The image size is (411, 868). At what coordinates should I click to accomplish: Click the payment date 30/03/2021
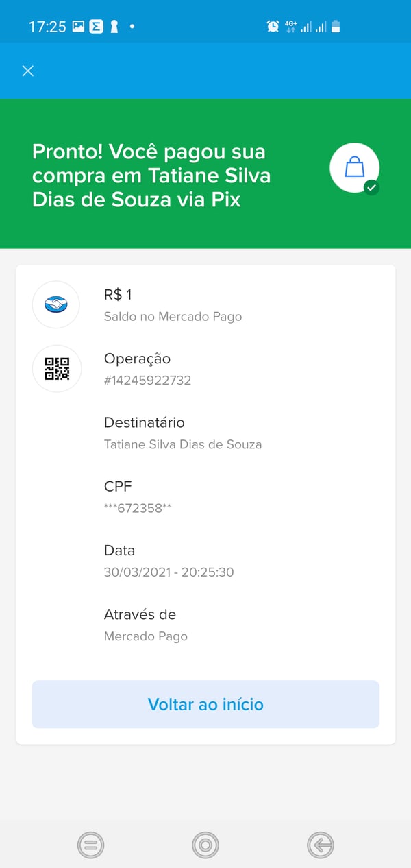click(x=168, y=572)
